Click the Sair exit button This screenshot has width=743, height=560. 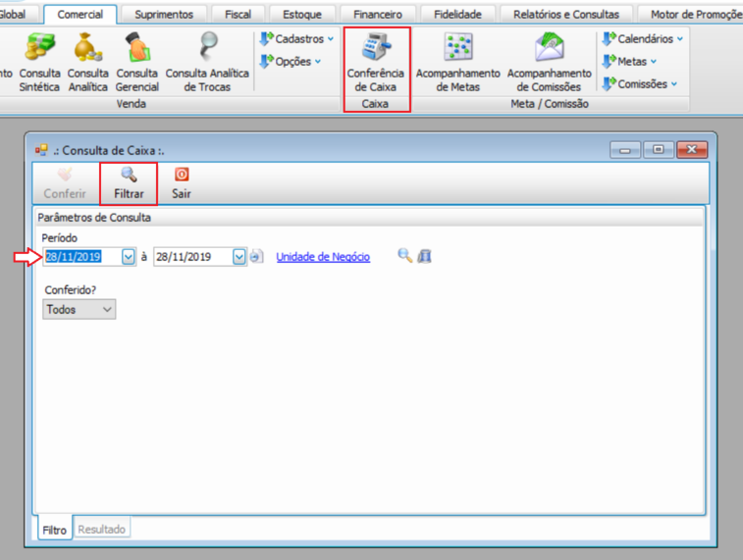182,183
